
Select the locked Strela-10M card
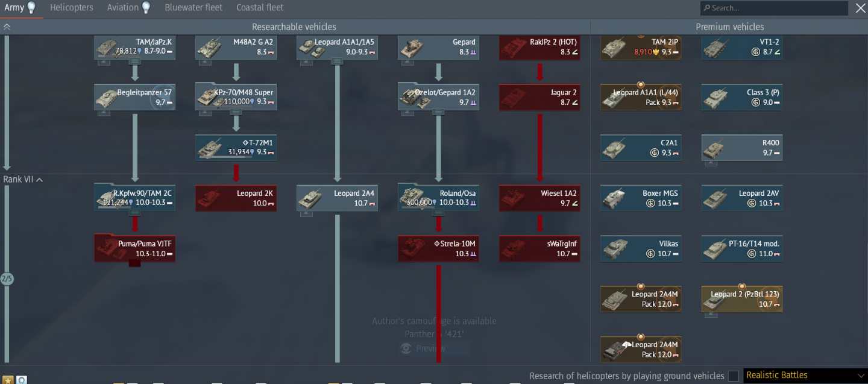pos(439,248)
